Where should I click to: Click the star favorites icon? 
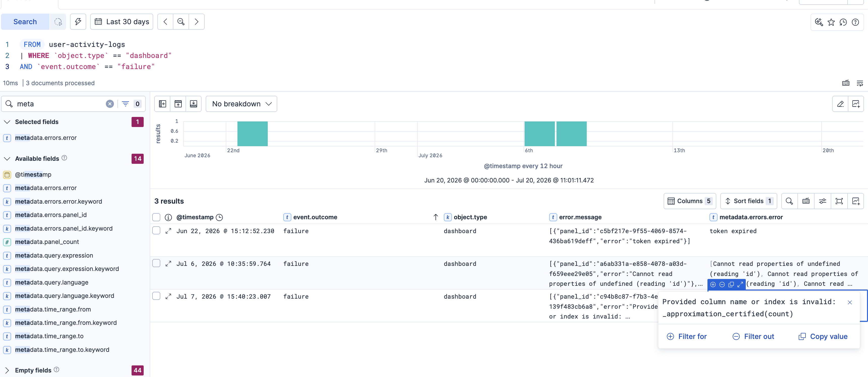831,22
